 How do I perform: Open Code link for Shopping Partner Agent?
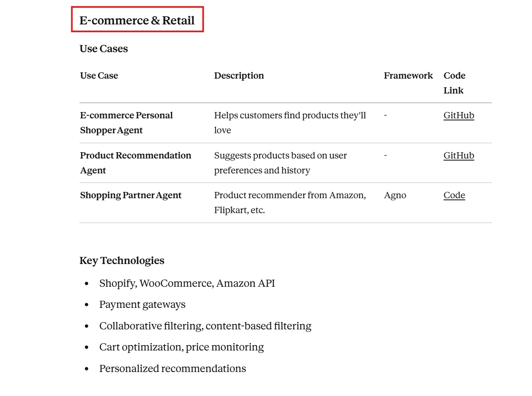pyautogui.click(x=454, y=195)
